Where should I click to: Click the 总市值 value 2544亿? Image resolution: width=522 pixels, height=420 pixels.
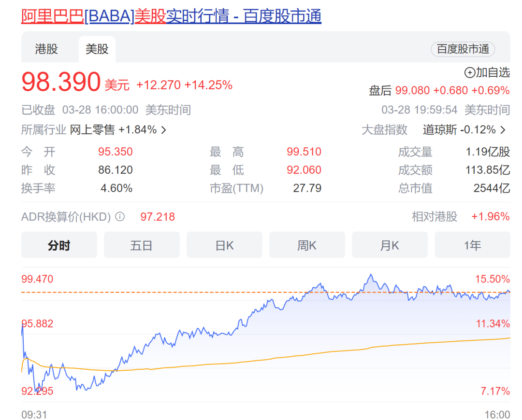pos(492,188)
